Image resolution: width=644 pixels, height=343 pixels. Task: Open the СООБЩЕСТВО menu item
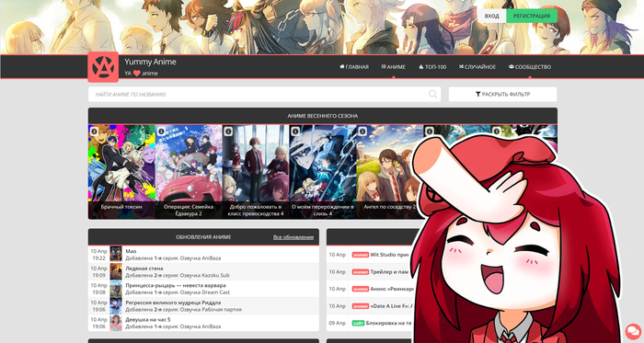pos(530,67)
